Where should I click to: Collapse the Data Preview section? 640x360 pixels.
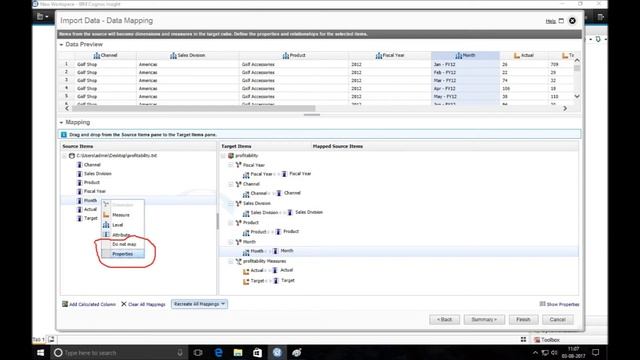click(x=61, y=44)
